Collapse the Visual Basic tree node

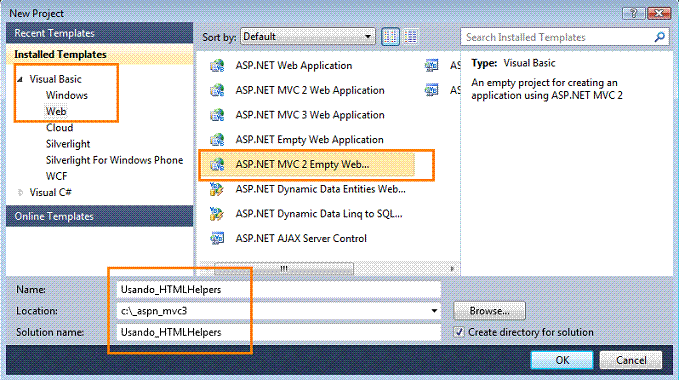(x=20, y=80)
